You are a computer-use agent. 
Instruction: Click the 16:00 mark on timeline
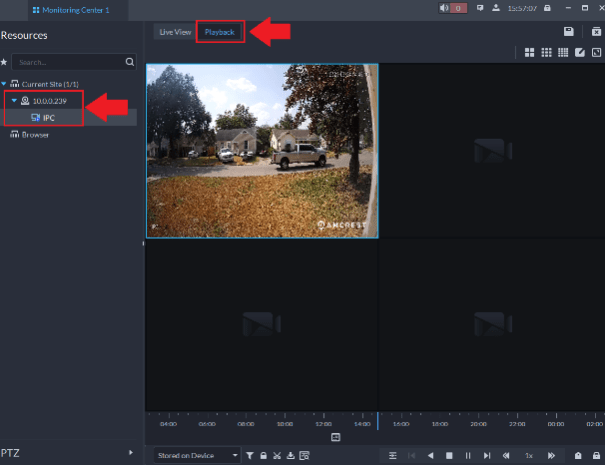coord(401,423)
